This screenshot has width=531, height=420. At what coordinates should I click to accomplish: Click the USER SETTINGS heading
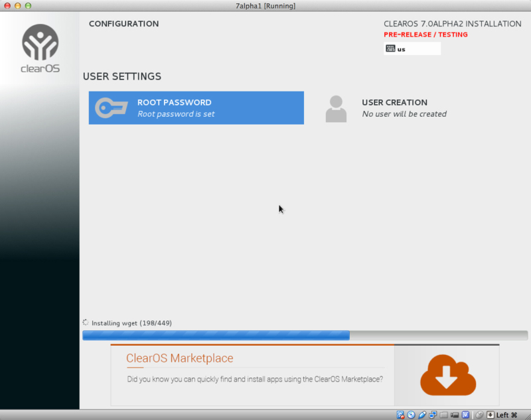[x=122, y=76]
